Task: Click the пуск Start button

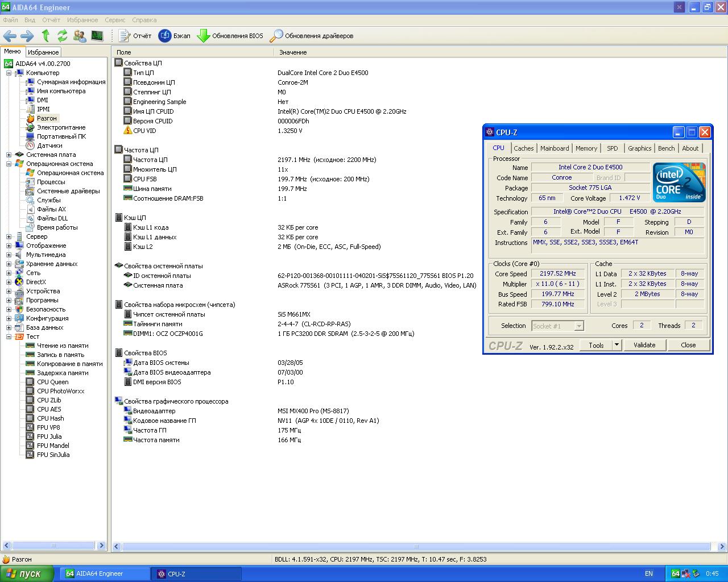Action: pos(27,573)
